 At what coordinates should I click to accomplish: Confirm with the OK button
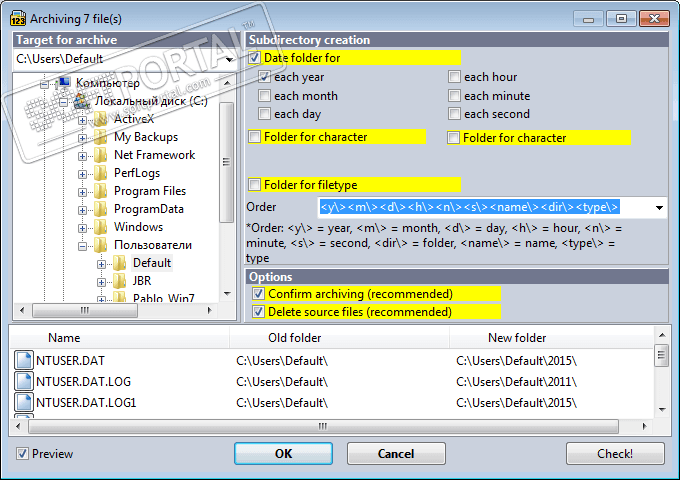[x=284, y=454]
